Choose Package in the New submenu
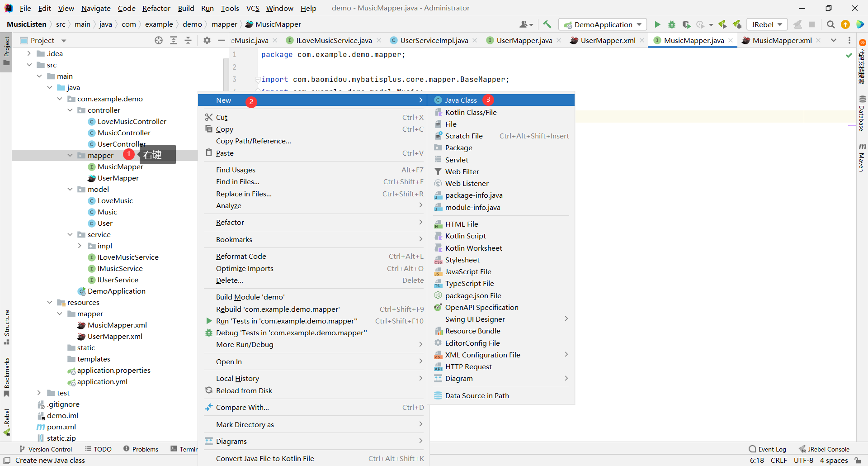The height and width of the screenshot is (466, 868). tap(501, 147)
